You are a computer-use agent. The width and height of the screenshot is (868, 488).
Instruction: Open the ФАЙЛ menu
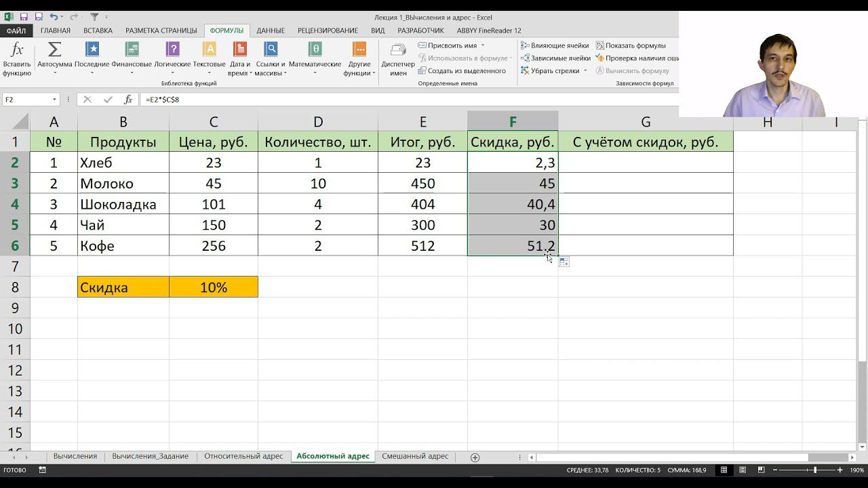16,30
